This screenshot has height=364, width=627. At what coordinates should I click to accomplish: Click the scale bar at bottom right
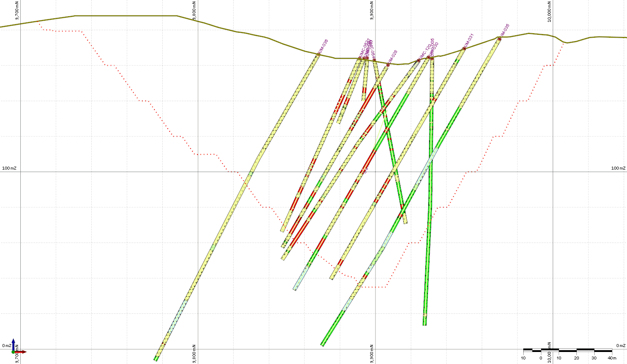(567, 350)
